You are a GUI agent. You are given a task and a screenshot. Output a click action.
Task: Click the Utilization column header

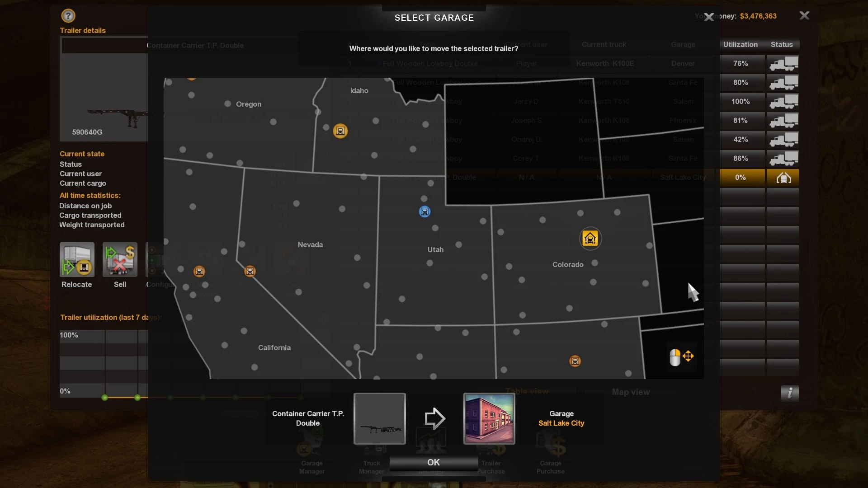740,44
